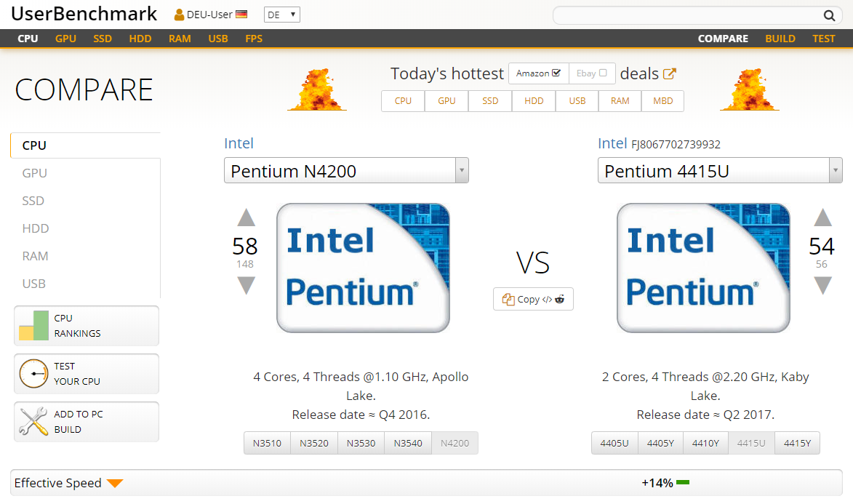This screenshot has height=504, width=853.
Task: Toggle the Amazon deals checkbox
Action: [x=556, y=73]
